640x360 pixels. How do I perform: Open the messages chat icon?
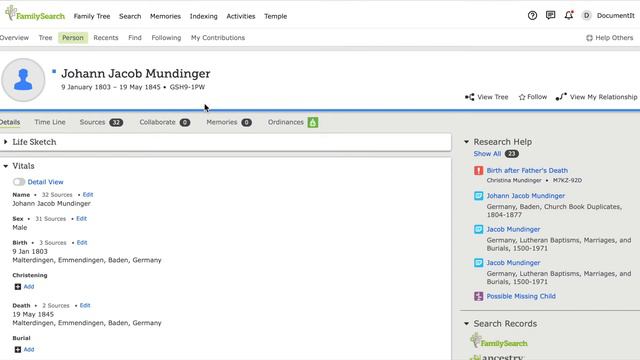point(550,16)
